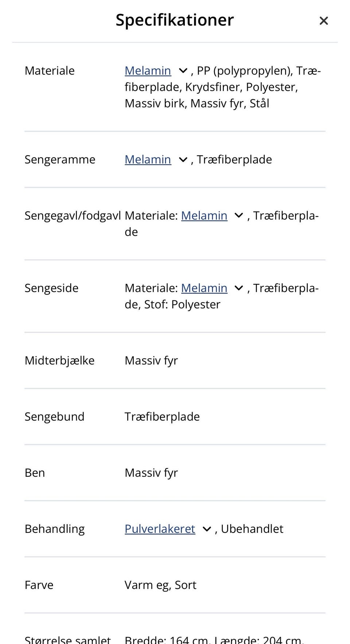
Task: Select the Specifikationer title text
Action: [x=174, y=20]
